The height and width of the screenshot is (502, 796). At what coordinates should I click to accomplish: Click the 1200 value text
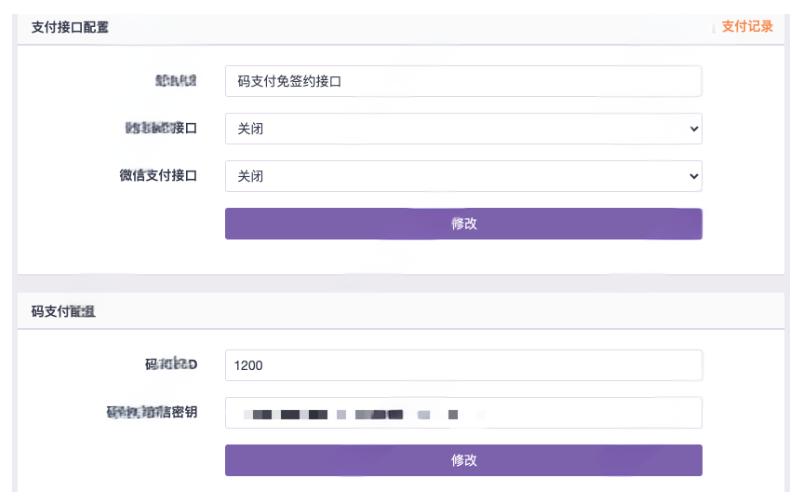click(248, 366)
